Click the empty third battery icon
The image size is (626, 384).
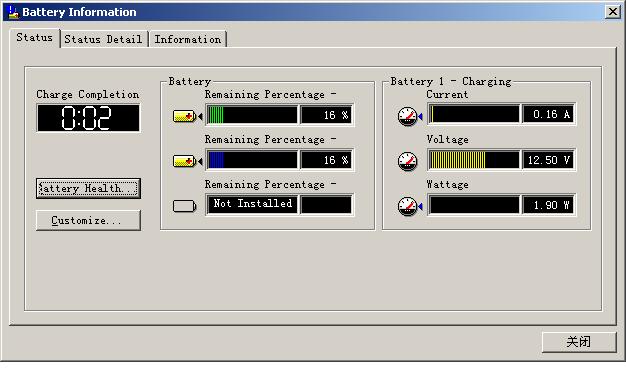tap(185, 206)
